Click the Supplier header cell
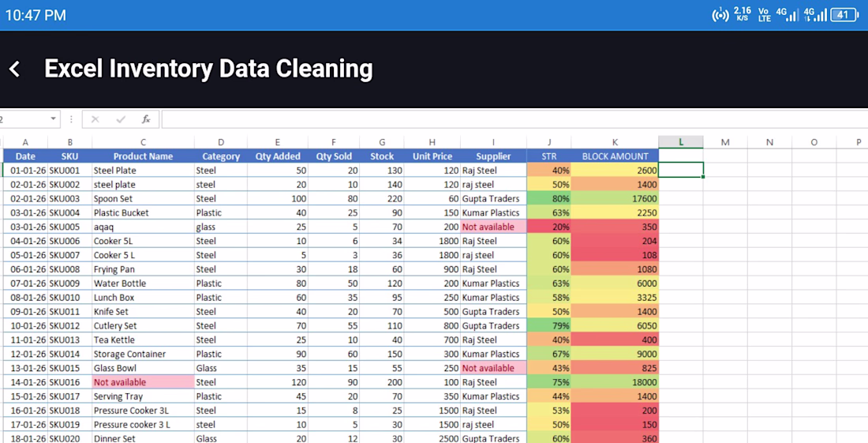 click(x=493, y=156)
